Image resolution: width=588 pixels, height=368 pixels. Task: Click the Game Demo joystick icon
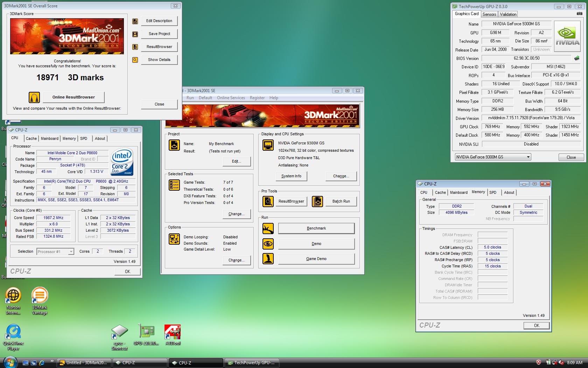pos(268,259)
